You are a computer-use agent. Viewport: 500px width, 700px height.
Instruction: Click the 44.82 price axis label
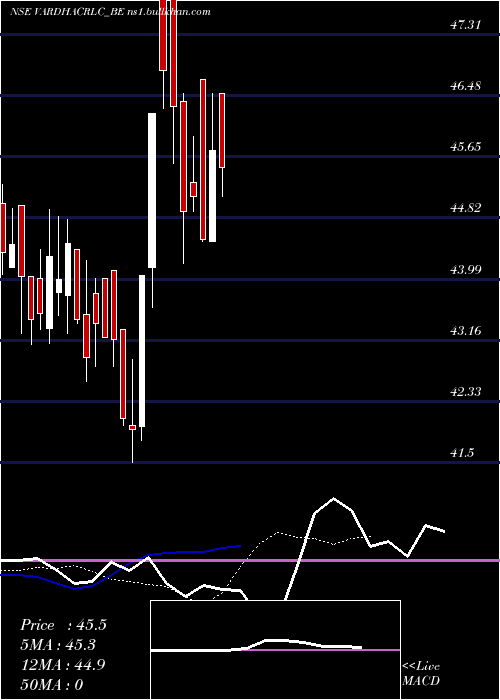466,208
